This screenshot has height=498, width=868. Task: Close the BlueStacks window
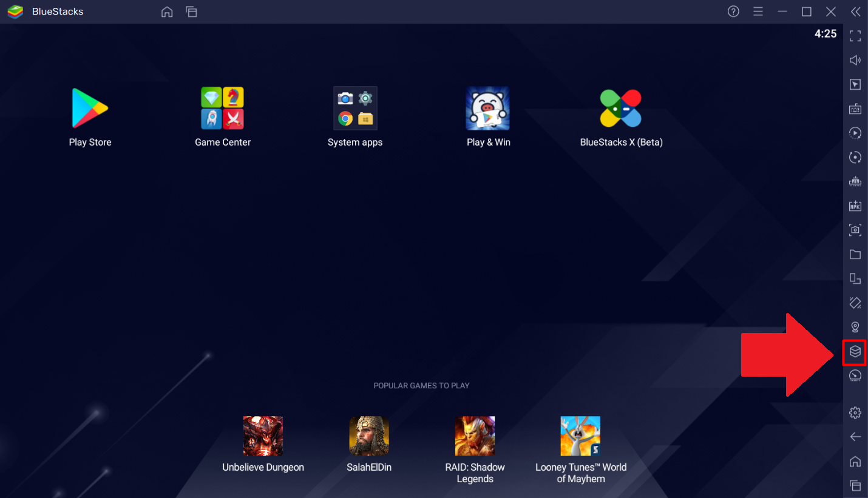(831, 12)
